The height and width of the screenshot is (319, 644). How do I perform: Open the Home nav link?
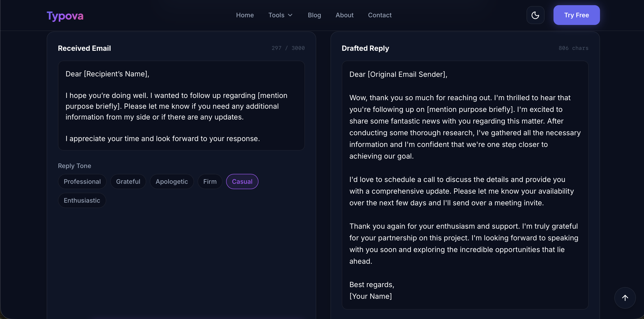pos(245,15)
